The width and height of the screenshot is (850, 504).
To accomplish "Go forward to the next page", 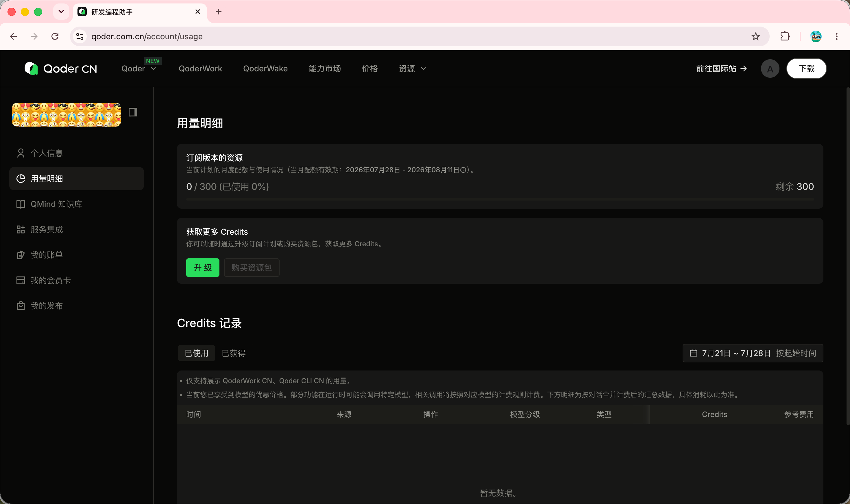I will point(34,36).
